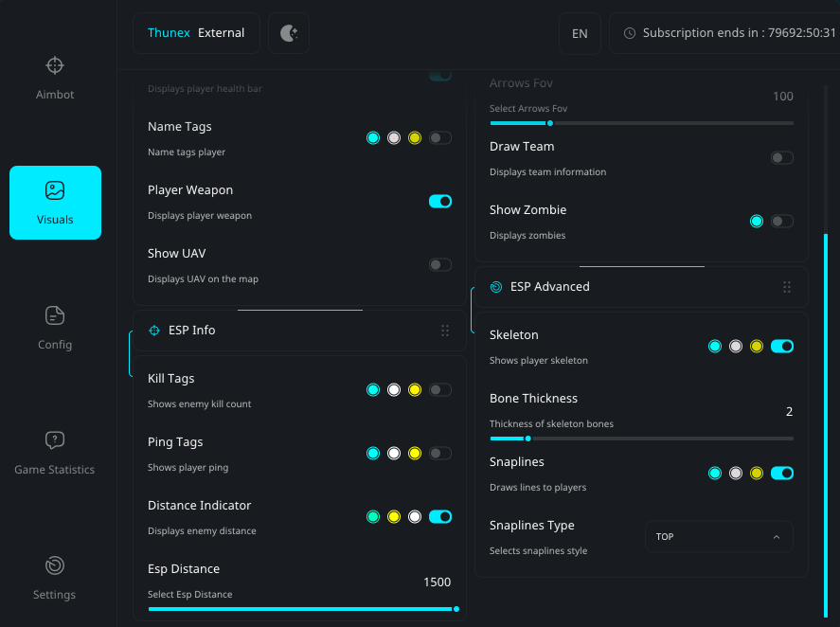
Task: Turn on the Show UAV switch
Action: (440, 265)
